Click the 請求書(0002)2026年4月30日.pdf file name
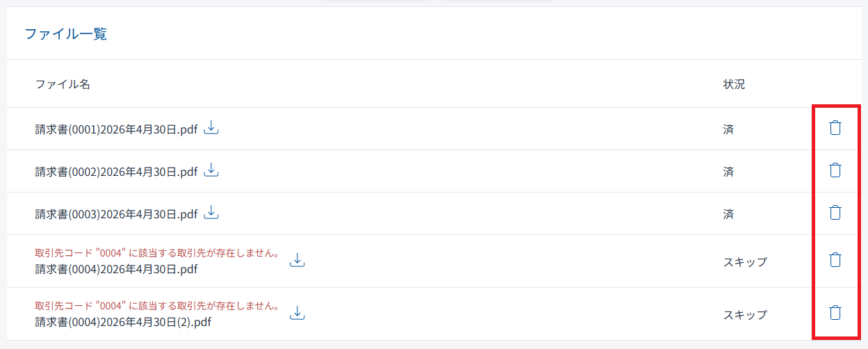The image size is (868, 349). tap(116, 172)
